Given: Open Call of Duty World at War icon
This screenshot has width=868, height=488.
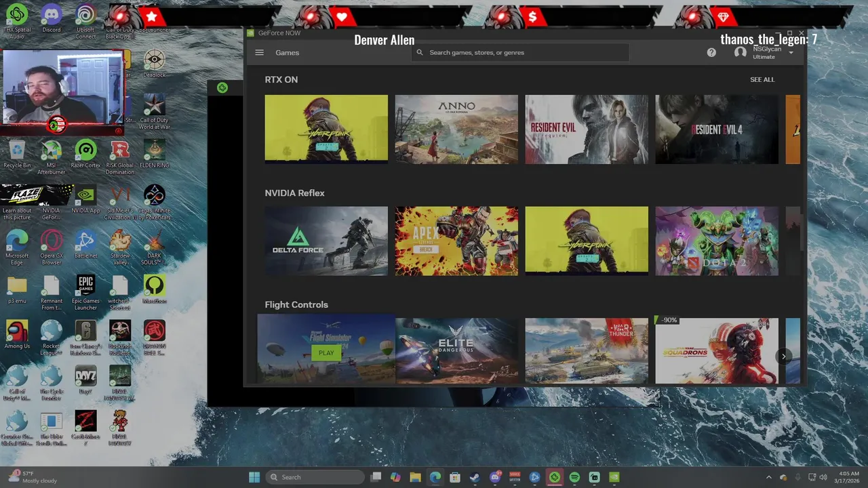Looking at the screenshot, I should tap(155, 112).
